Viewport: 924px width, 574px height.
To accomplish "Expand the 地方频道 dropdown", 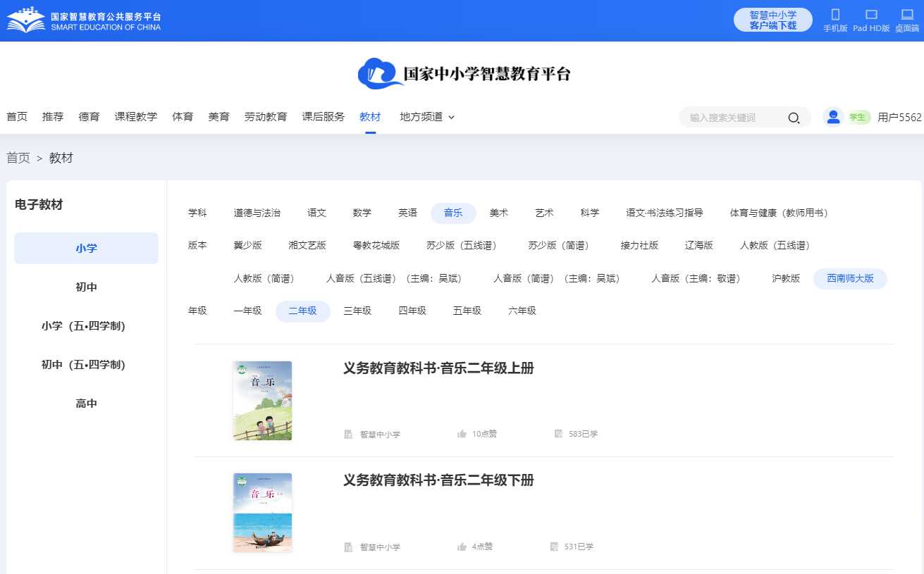I will click(x=427, y=117).
